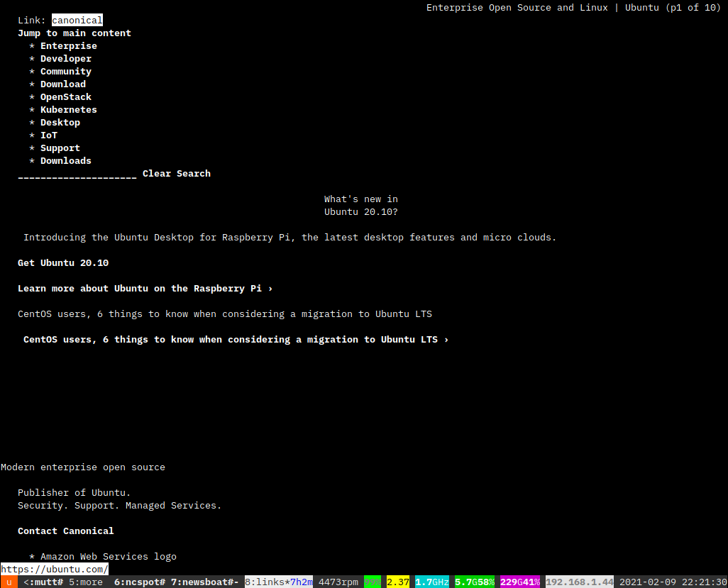Screen dimensions: 728x588
Task: Open the Enterprise menu link
Action: coord(69,46)
